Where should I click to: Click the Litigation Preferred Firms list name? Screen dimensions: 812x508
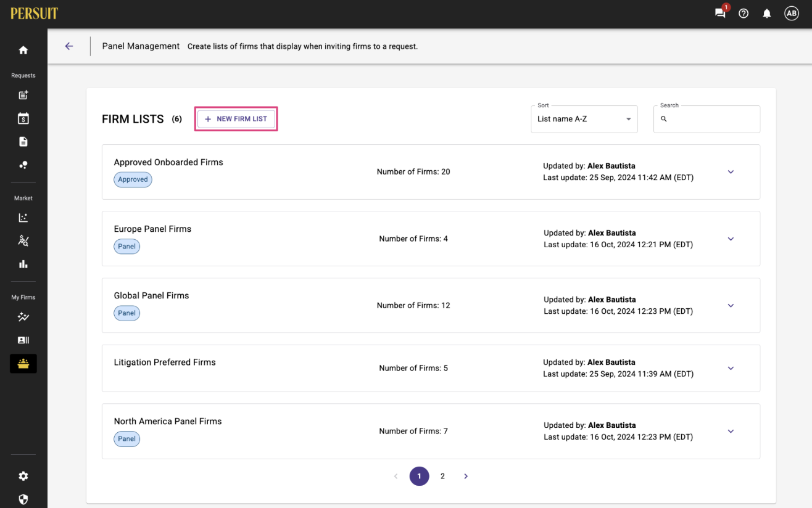(165, 362)
